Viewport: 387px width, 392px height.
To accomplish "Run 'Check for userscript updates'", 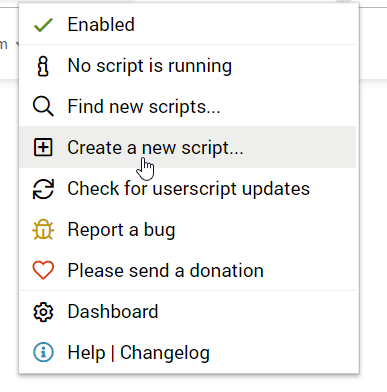I will click(x=189, y=189).
